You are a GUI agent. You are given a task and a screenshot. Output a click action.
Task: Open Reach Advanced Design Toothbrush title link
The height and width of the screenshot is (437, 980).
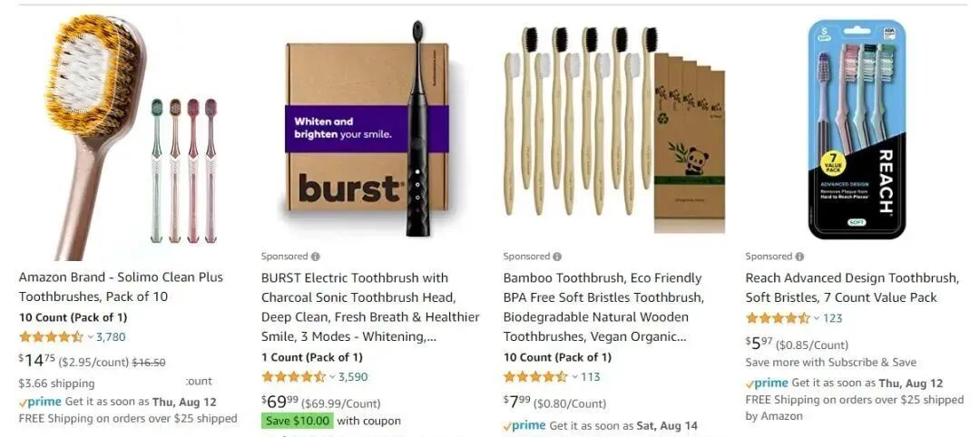click(852, 287)
